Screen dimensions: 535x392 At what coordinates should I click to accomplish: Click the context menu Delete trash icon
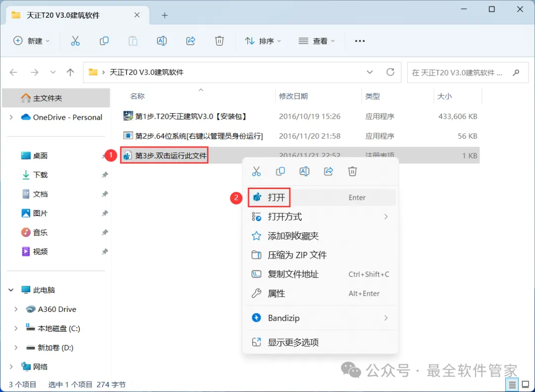(x=353, y=171)
